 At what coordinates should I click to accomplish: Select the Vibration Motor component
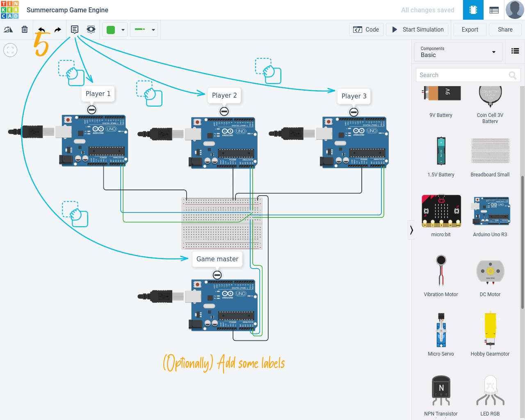pyautogui.click(x=441, y=276)
